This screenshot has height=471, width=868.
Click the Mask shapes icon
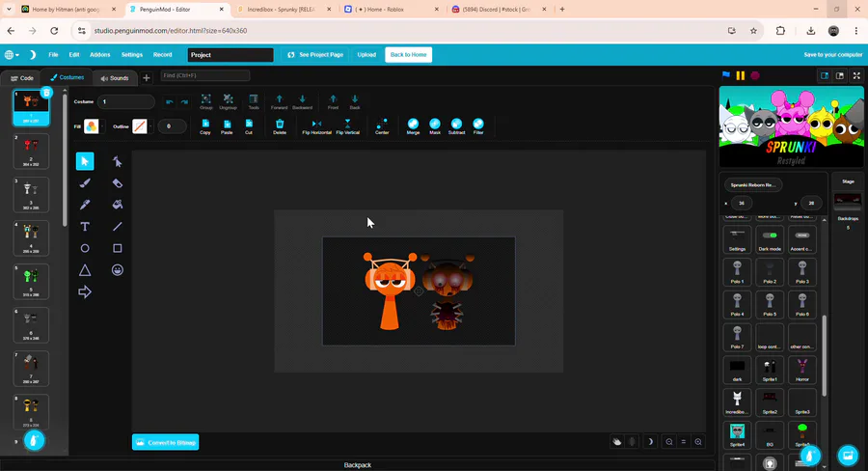(435, 126)
